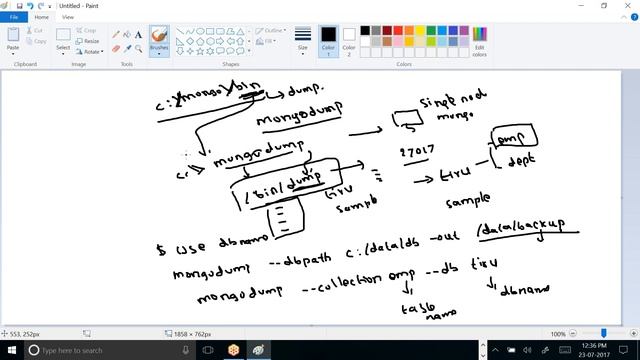Open the Action Center notification icon

tap(623, 350)
